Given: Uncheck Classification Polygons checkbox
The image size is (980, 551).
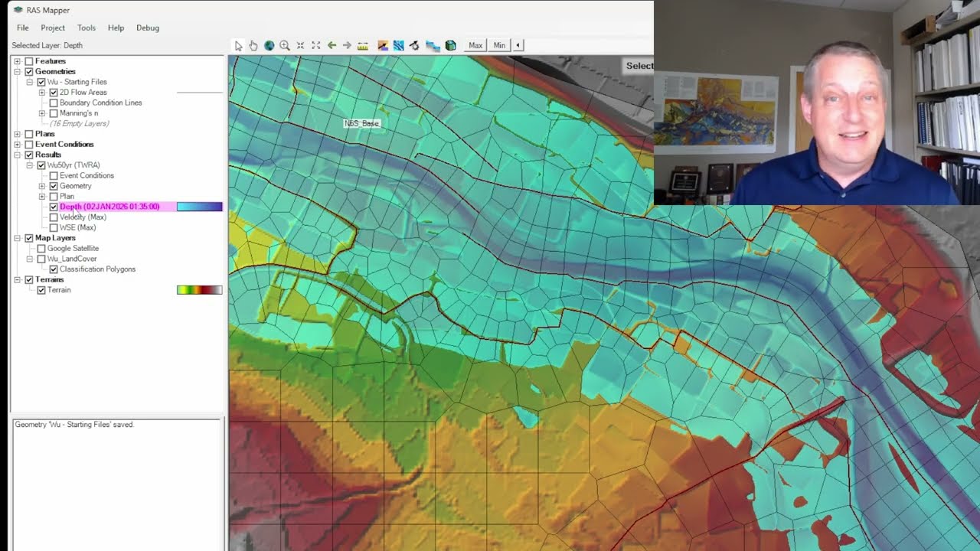Looking at the screenshot, I should [54, 269].
